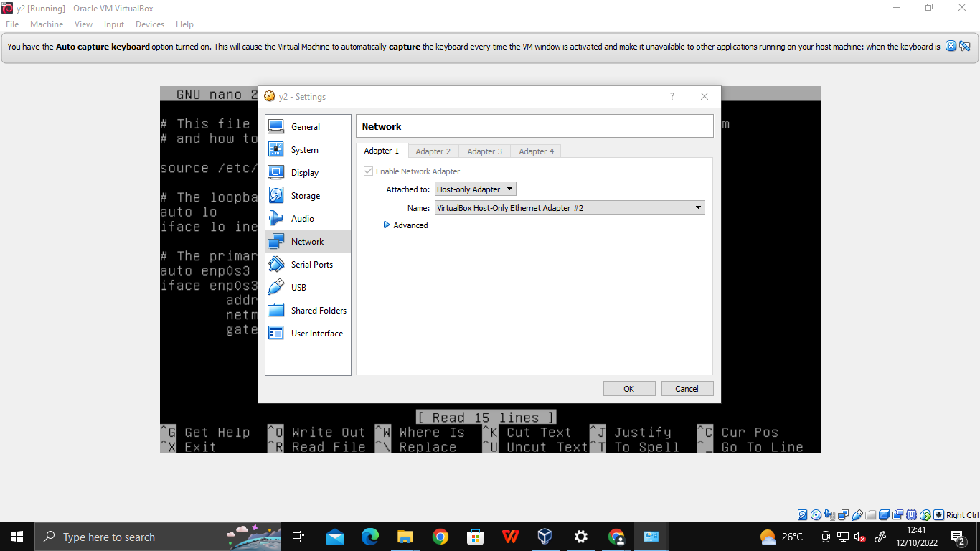The height and width of the screenshot is (551, 980).
Task: Select the Network settings category
Action: point(308,241)
